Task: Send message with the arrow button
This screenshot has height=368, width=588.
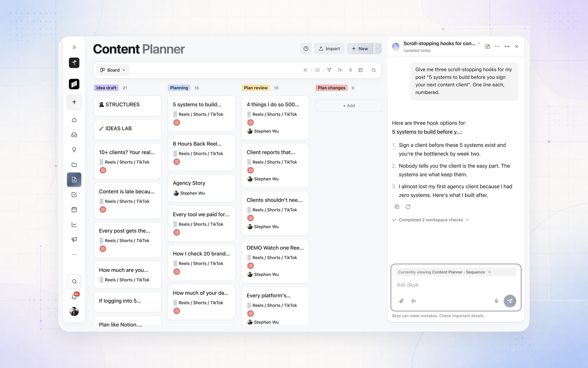Action: click(510, 301)
